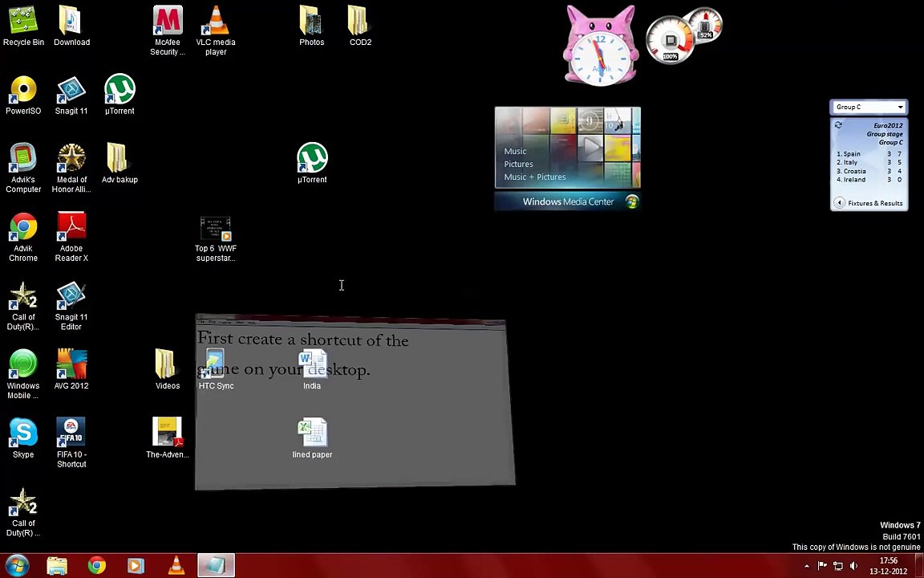Open VLC from the taskbar
This screenshot has width=924, height=578.
click(176, 566)
